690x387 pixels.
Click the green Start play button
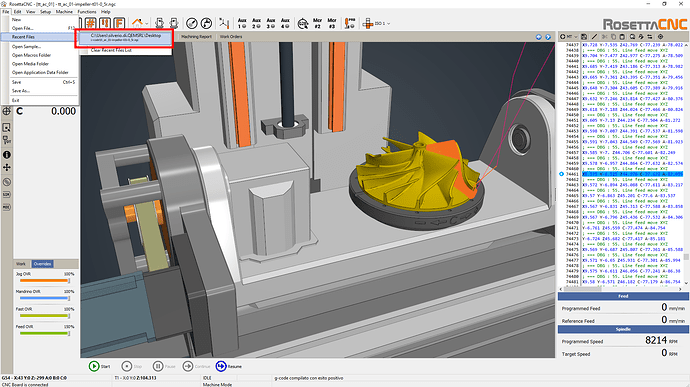pos(94,366)
